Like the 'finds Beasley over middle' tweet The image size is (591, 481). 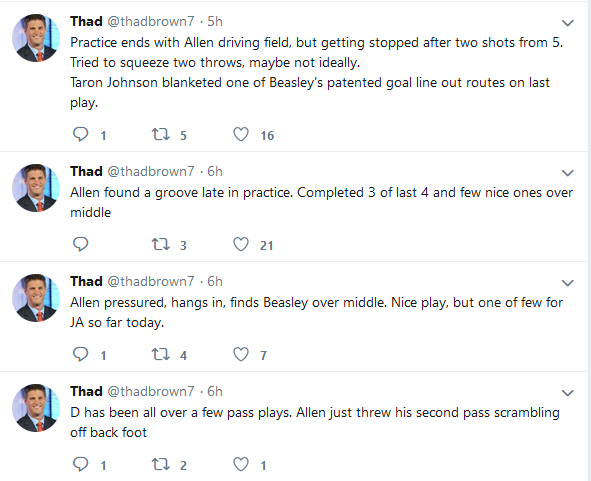coord(241,354)
